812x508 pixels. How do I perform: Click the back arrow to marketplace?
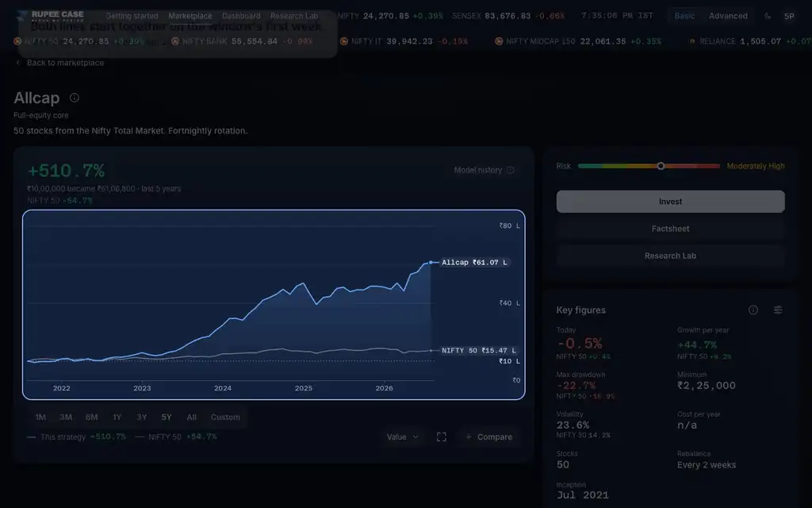coord(18,63)
